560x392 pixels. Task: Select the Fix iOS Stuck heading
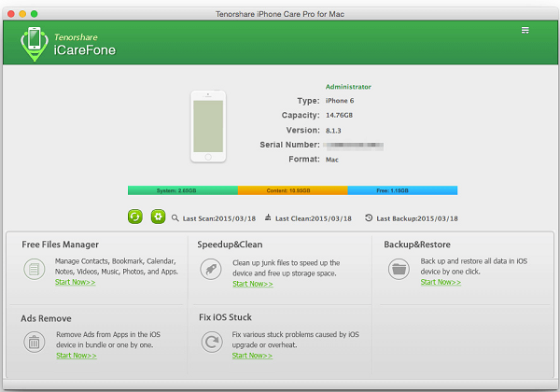(225, 317)
